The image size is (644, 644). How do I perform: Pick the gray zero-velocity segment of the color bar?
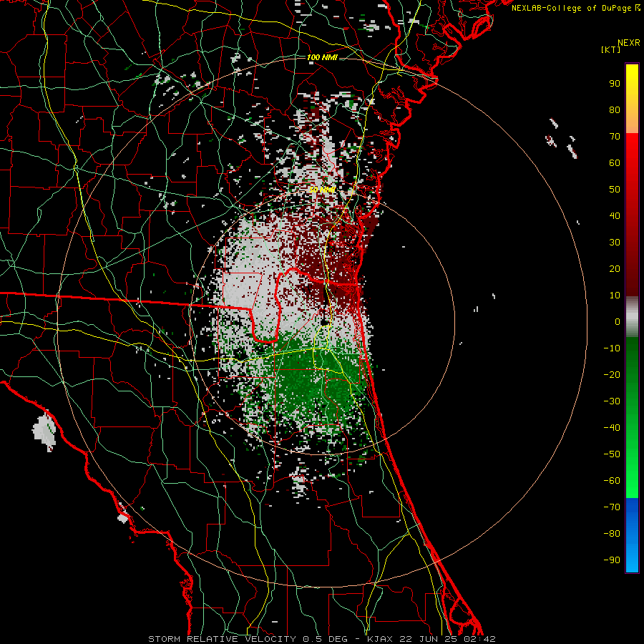click(632, 317)
